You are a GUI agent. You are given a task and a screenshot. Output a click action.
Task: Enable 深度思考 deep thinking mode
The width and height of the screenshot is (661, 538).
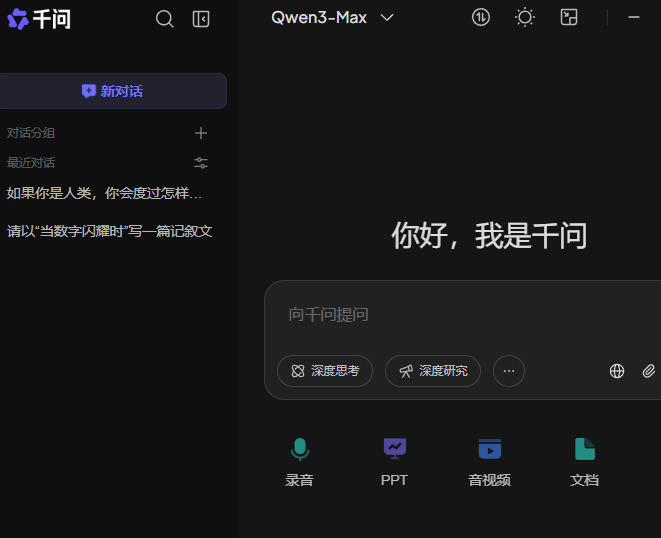click(325, 371)
